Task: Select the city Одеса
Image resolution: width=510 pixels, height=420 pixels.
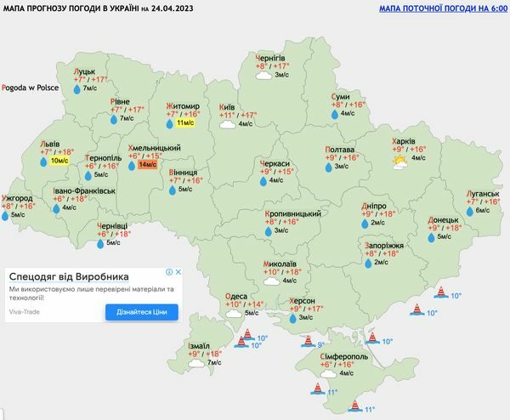Action: (x=236, y=297)
